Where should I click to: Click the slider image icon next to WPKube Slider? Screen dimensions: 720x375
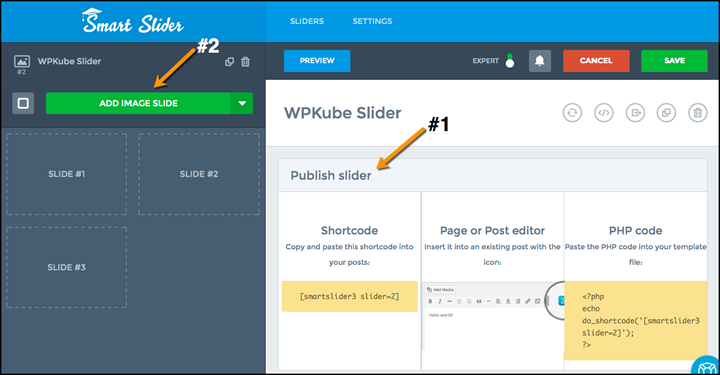(22, 61)
